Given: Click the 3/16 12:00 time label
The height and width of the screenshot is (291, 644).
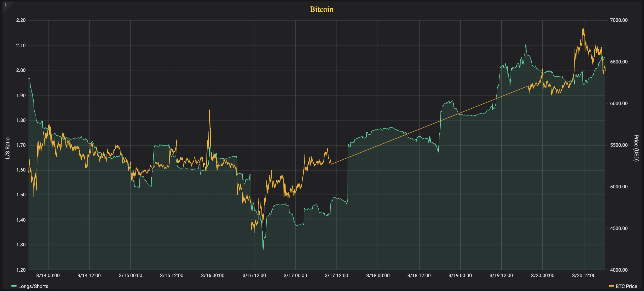Looking at the screenshot, I should (x=254, y=276).
